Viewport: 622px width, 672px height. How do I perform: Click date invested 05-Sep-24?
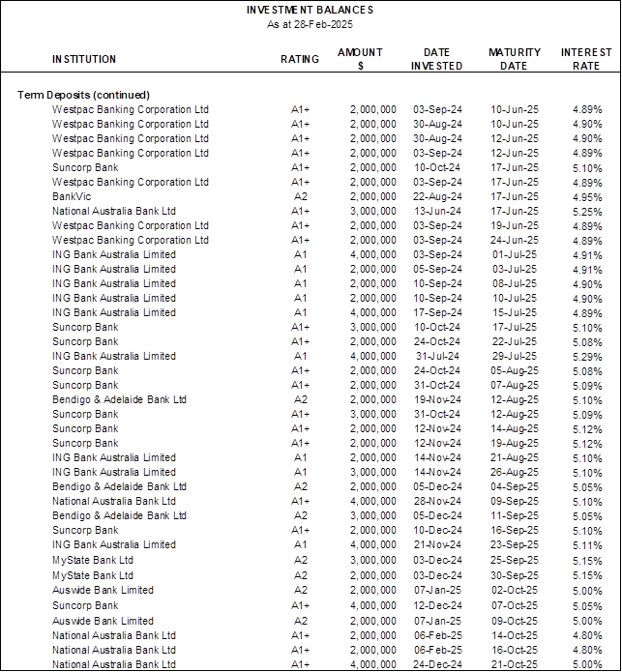(x=437, y=270)
